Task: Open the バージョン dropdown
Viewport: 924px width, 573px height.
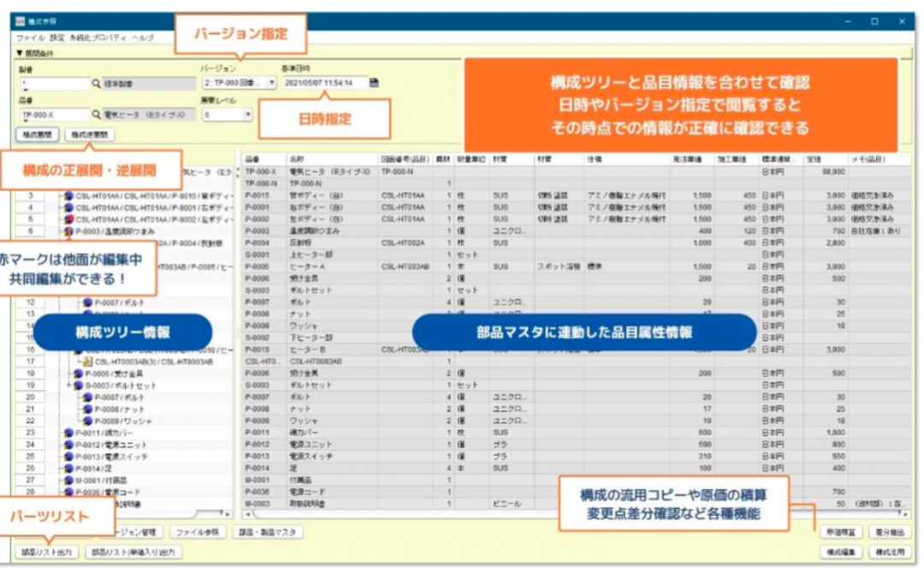Action: pyautogui.click(x=270, y=80)
